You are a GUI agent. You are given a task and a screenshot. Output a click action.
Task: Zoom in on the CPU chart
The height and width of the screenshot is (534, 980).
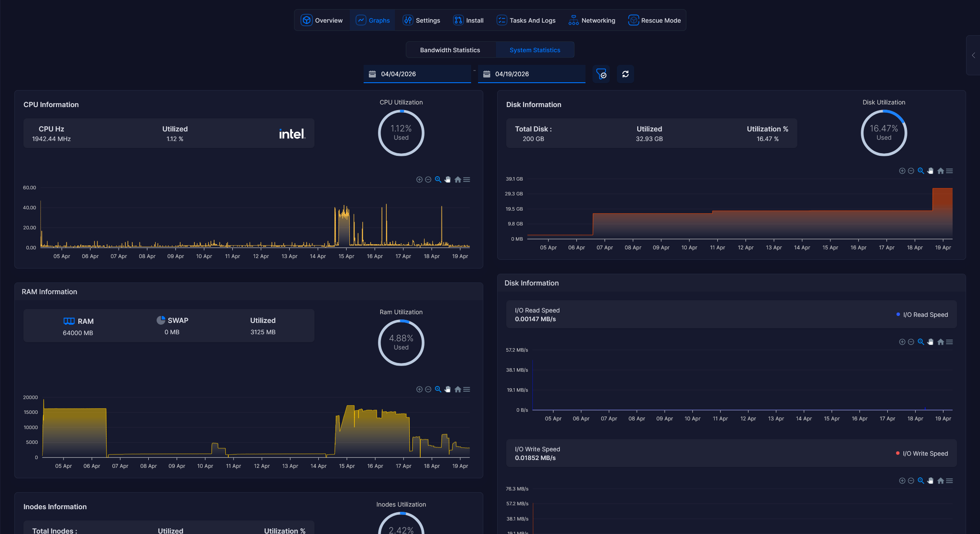[x=419, y=180]
